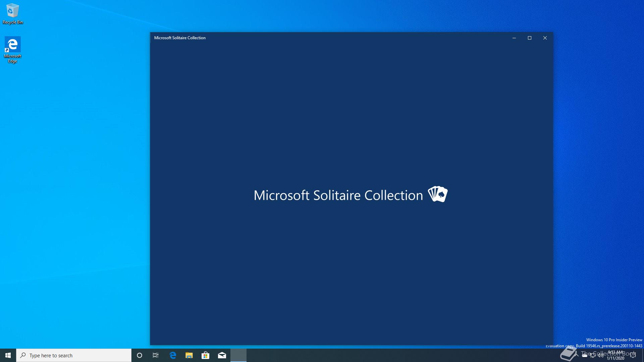Open the Recycle Bin desktop icon
Screen dimensions: 644x362
13,14
